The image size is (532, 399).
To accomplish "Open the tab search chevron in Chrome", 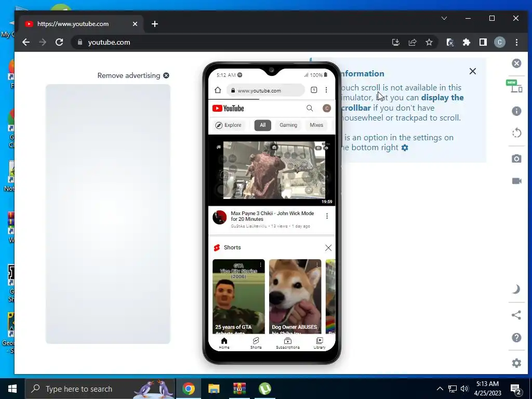I will tap(444, 18).
